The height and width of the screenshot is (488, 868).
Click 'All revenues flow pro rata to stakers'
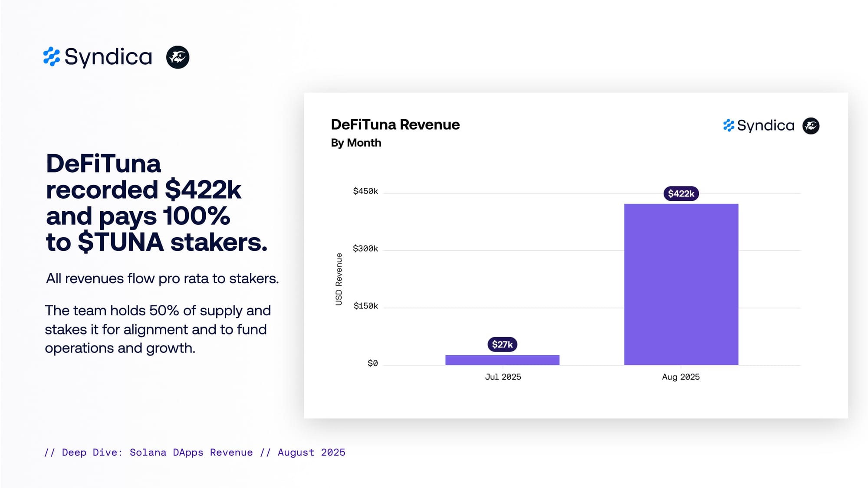[162, 278]
